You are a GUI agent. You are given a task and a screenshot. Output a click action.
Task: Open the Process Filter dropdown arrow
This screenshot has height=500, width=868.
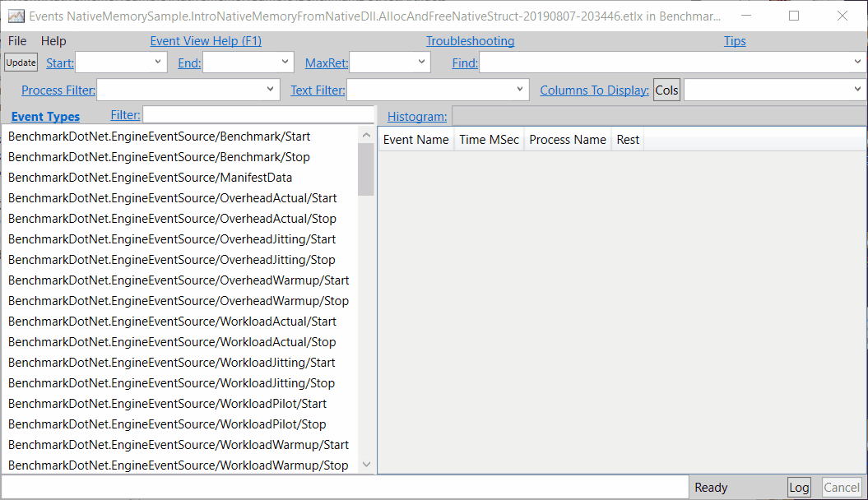(x=271, y=90)
